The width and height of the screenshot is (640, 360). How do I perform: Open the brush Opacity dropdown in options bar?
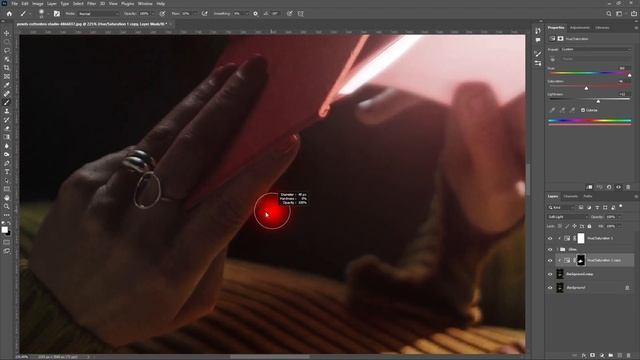pos(153,13)
